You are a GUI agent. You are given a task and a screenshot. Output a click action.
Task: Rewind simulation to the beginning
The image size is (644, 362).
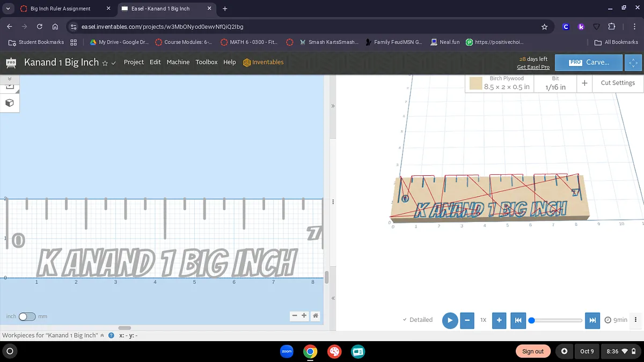click(518, 320)
